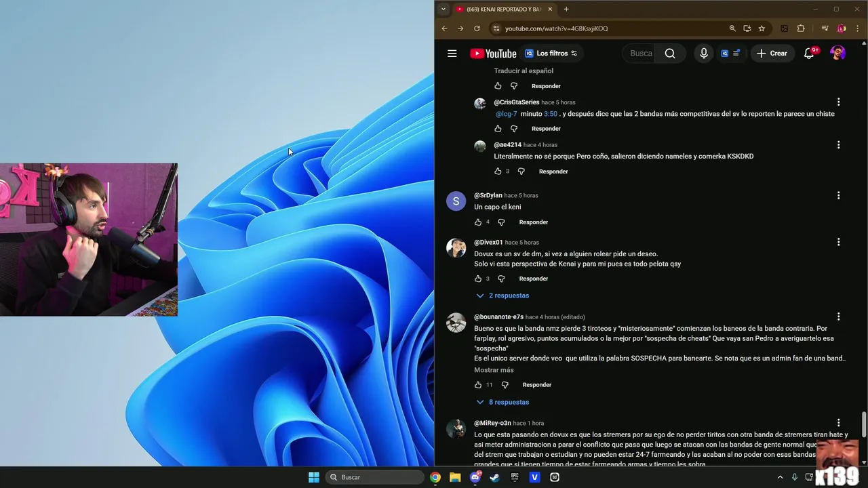
Task: Open Discord from the taskbar
Action: pos(475,477)
